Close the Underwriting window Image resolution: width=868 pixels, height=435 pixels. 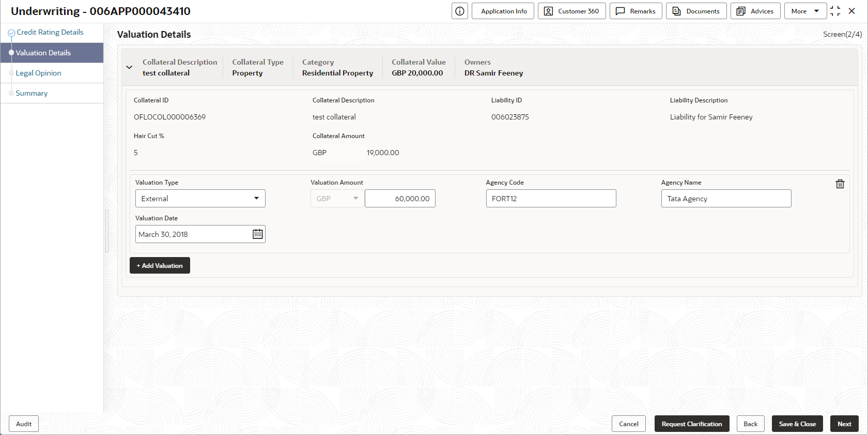coord(852,11)
